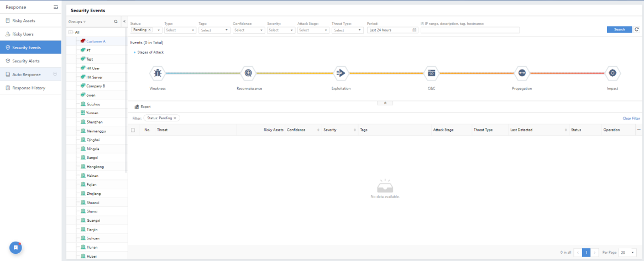Collapse the Stages of Attack panel
This screenshot has height=261, width=644.
tap(385, 103)
